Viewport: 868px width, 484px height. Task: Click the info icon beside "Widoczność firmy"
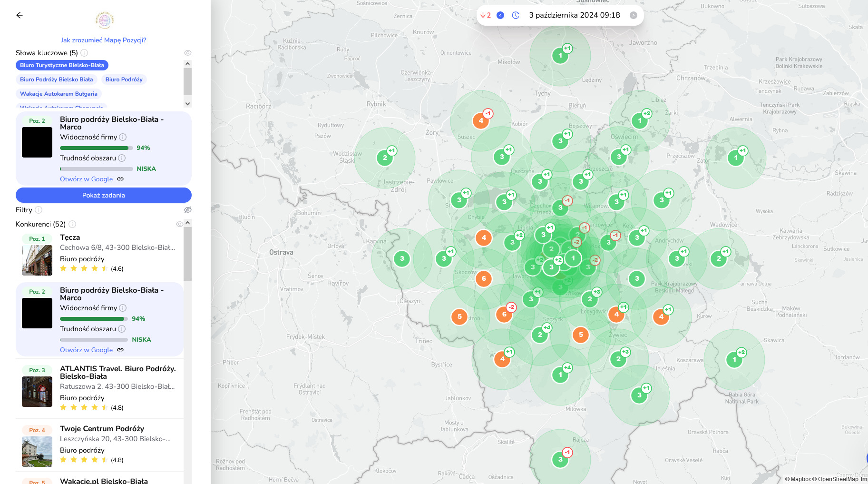[x=123, y=137]
